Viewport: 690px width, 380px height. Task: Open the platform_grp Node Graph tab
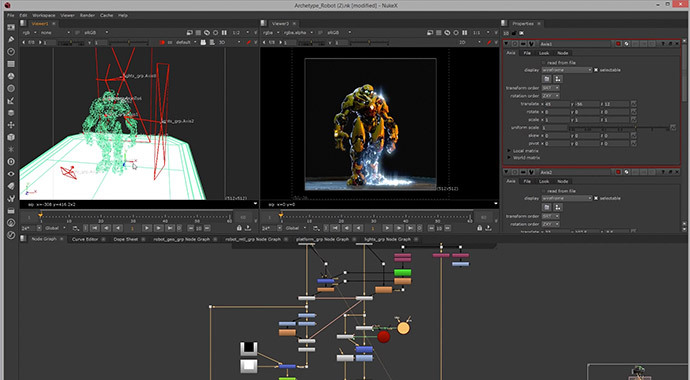(x=322, y=239)
